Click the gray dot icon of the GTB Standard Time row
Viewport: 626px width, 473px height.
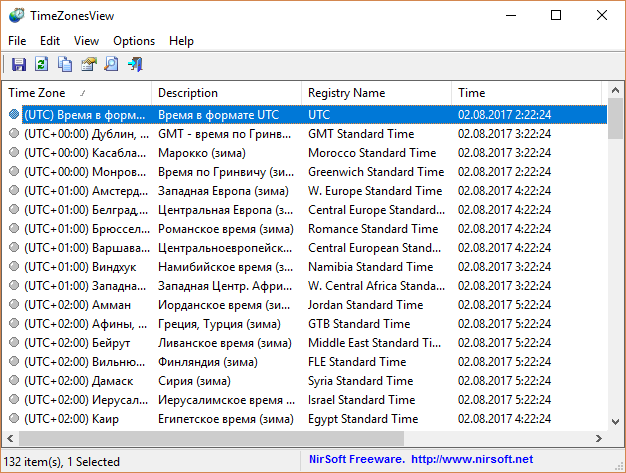point(14,323)
